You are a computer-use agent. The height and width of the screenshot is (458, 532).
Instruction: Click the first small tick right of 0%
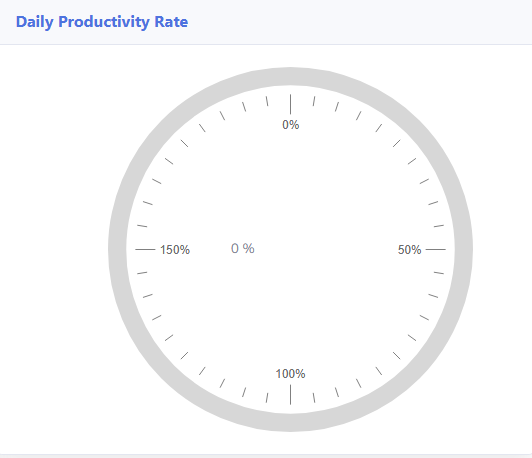point(314,101)
